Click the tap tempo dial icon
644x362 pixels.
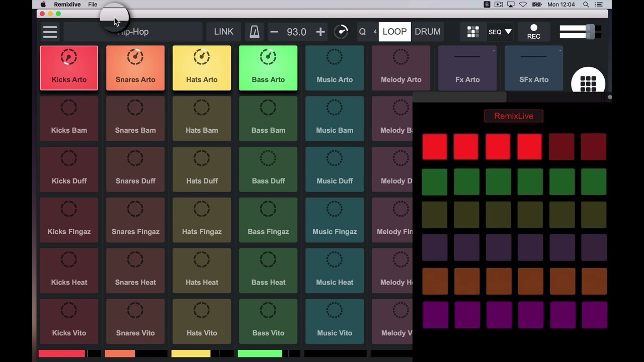[341, 32]
